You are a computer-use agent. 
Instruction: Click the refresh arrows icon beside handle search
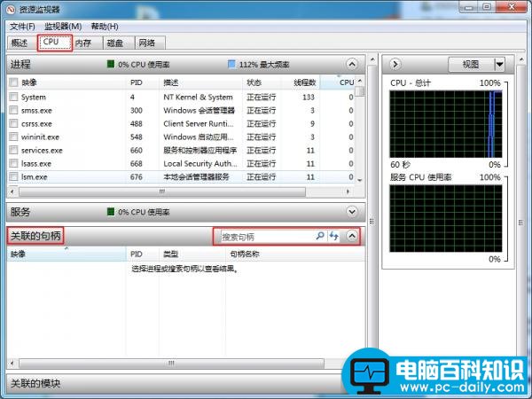[334, 236]
